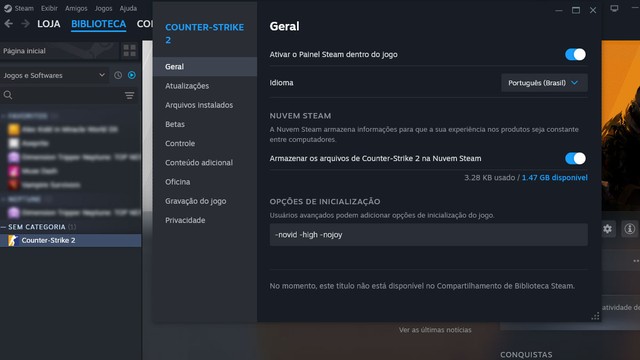
Task: Click the launch options input field
Action: point(429,235)
